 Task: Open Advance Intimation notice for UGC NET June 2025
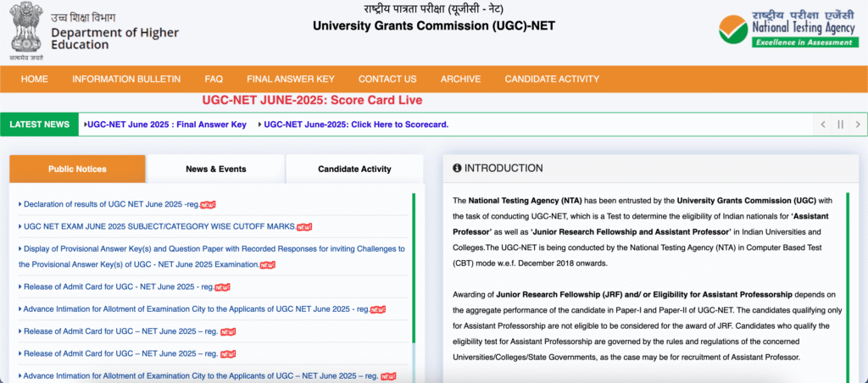pos(197,308)
